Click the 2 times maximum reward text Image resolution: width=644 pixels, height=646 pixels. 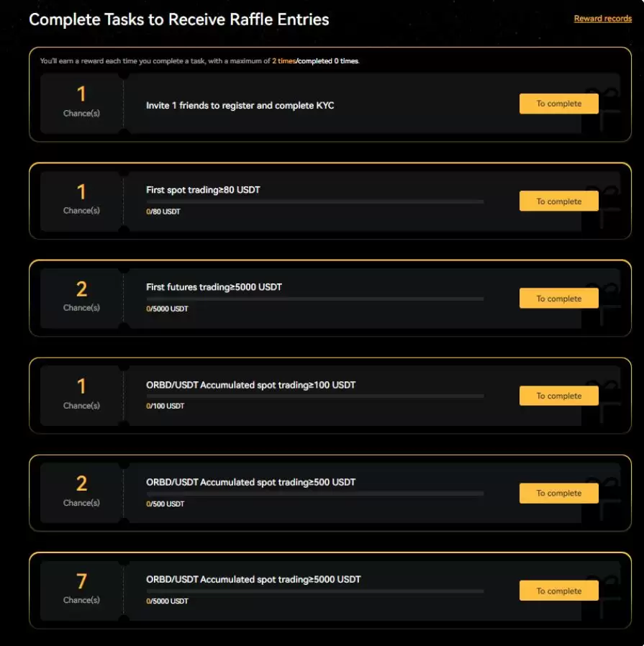point(284,61)
